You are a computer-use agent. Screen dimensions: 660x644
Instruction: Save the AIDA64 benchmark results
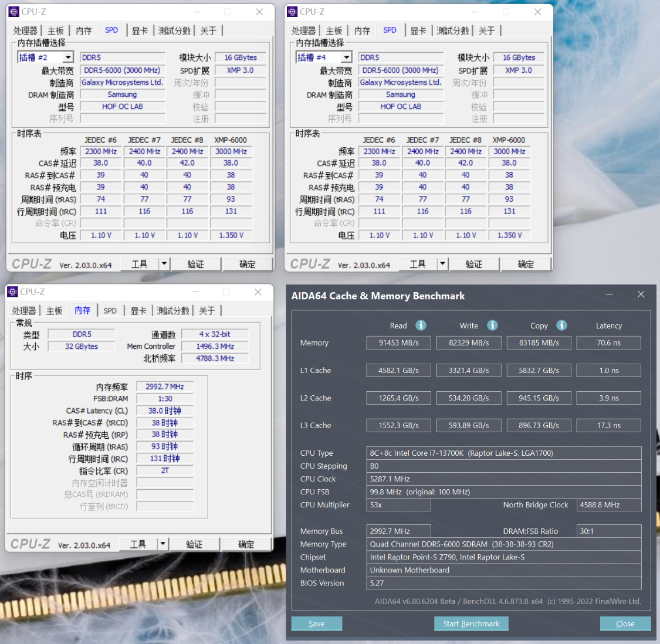(x=317, y=623)
